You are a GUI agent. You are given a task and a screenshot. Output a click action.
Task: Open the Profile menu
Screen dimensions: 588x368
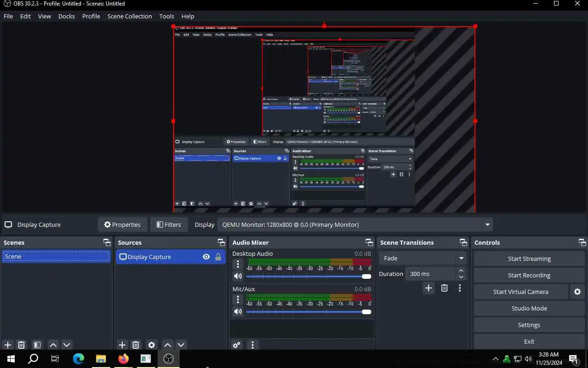click(x=91, y=16)
